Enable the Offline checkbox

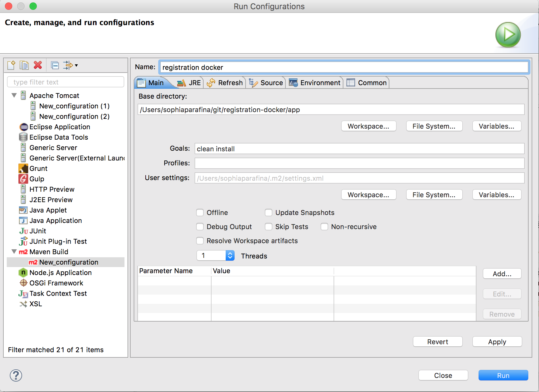point(200,213)
